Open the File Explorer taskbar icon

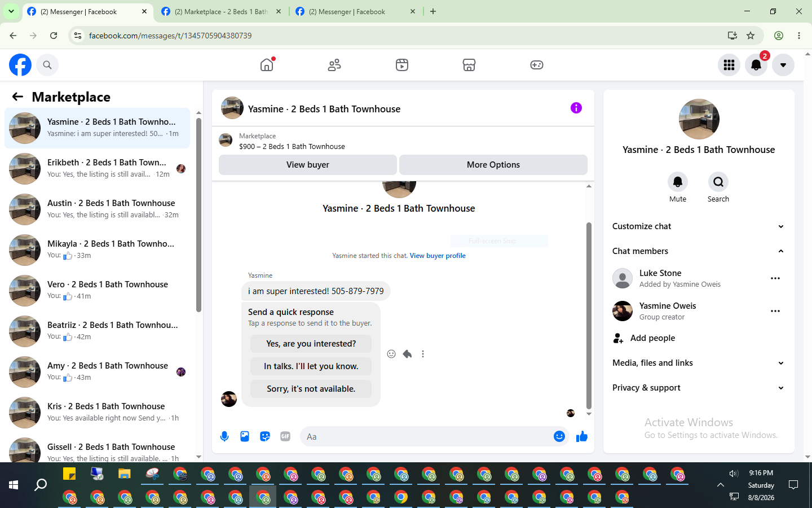coord(125,474)
